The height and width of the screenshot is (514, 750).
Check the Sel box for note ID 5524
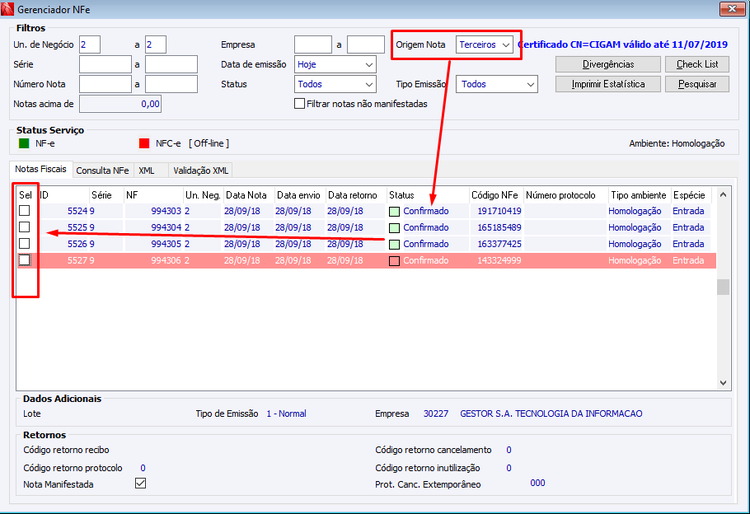pos(24,210)
